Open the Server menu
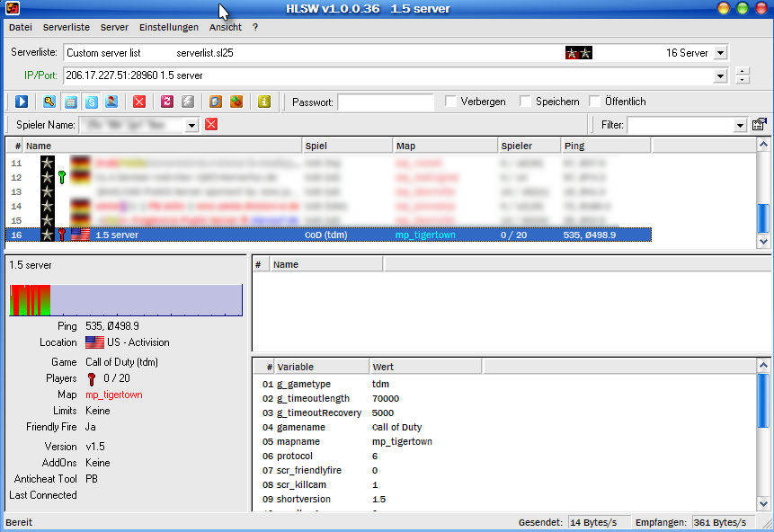The height and width of the screenshot is (532, 774). pyautogui.click(x=114, y=27)
